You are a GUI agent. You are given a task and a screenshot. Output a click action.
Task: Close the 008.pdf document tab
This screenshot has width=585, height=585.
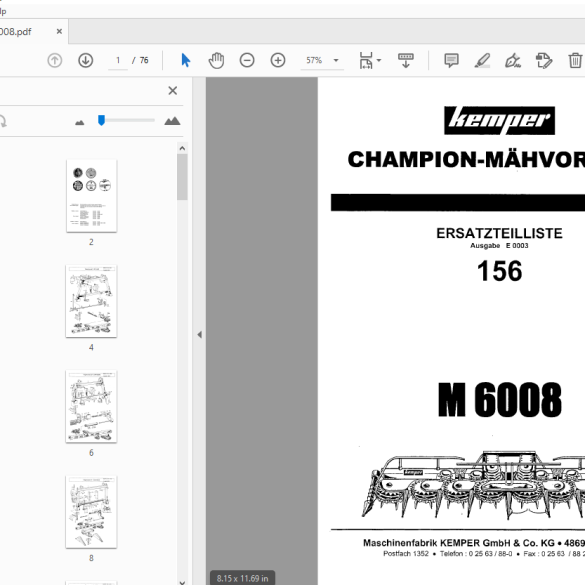[x=59, y=32]
